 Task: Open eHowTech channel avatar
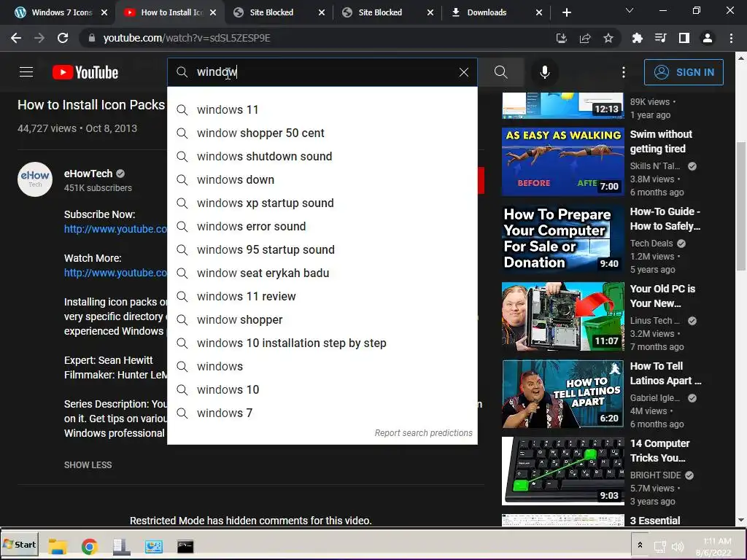coord(35,179)
